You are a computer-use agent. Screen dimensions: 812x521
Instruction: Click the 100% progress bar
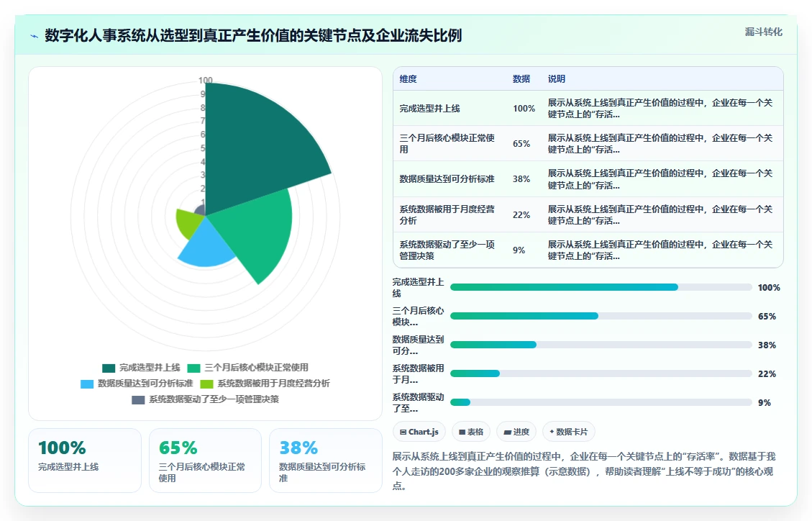click(x=601, y=287)
